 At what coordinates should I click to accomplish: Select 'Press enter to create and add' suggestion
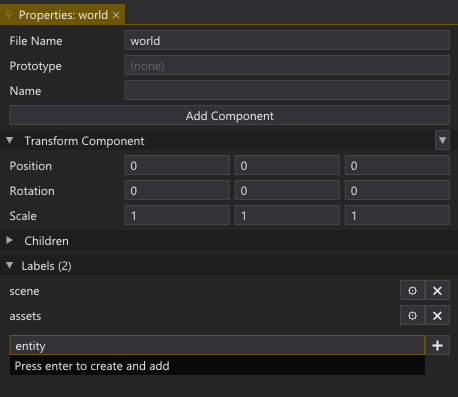pos(217,365)
